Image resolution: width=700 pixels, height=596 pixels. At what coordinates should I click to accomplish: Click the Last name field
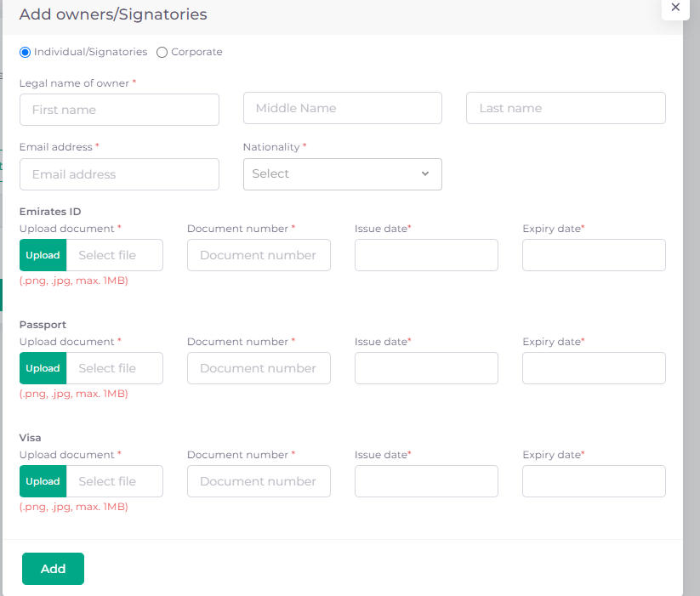click(566, 109)
